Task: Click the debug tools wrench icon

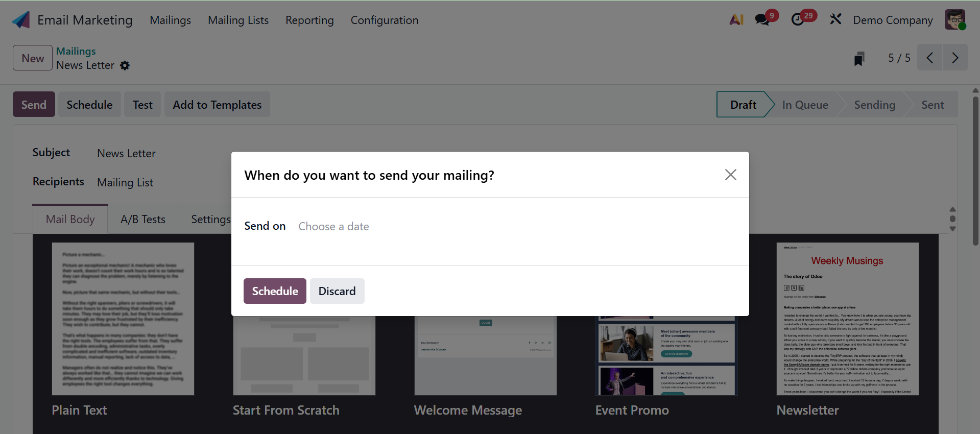Action: click(835, 20)
